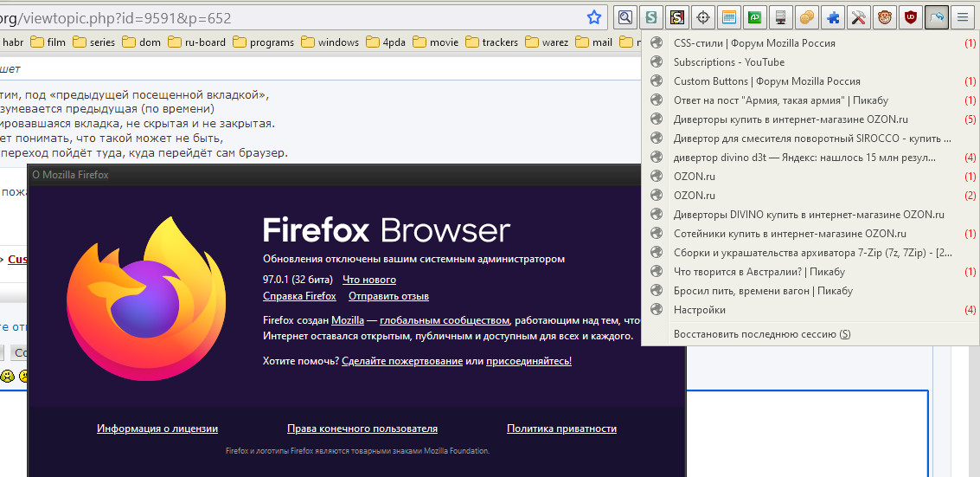This screenshot has width=980, height=477.
Task: Click 'присоединяйтесь!' link
Action: pos(528,361)
